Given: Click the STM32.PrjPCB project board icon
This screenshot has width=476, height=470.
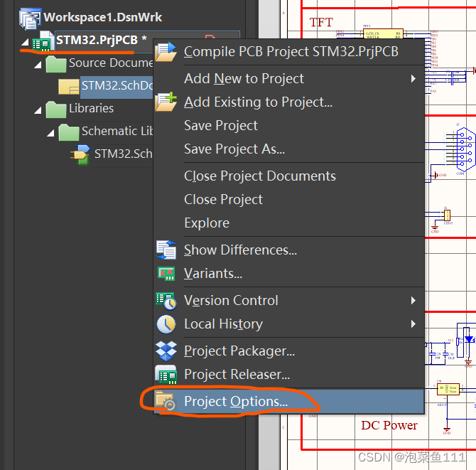Looking at the screenshot, I should point(43,41).
